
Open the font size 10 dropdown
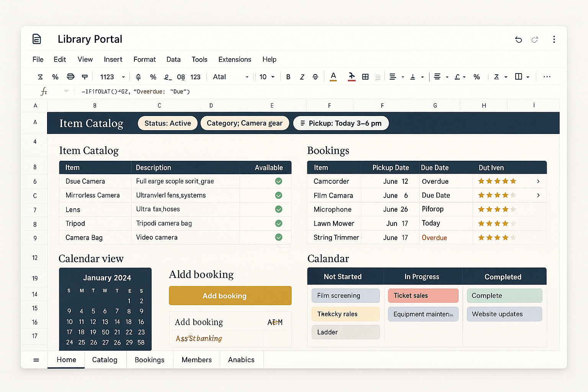click(267, 77)
